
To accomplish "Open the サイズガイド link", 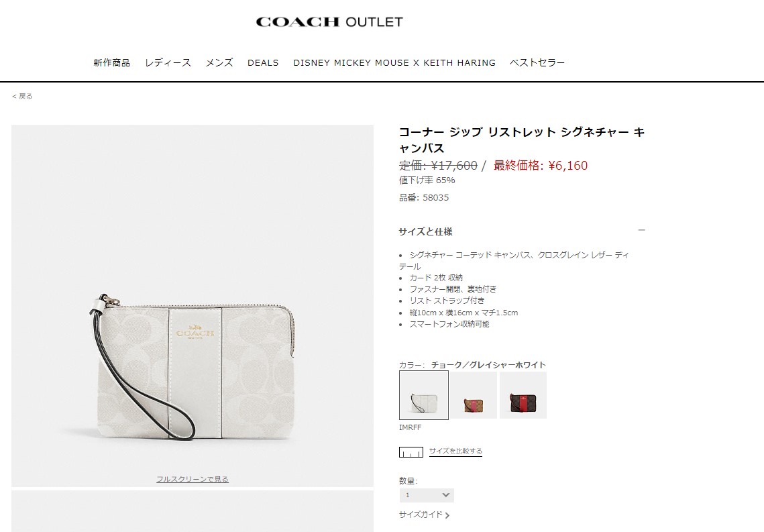I will [x=421, y=515].
